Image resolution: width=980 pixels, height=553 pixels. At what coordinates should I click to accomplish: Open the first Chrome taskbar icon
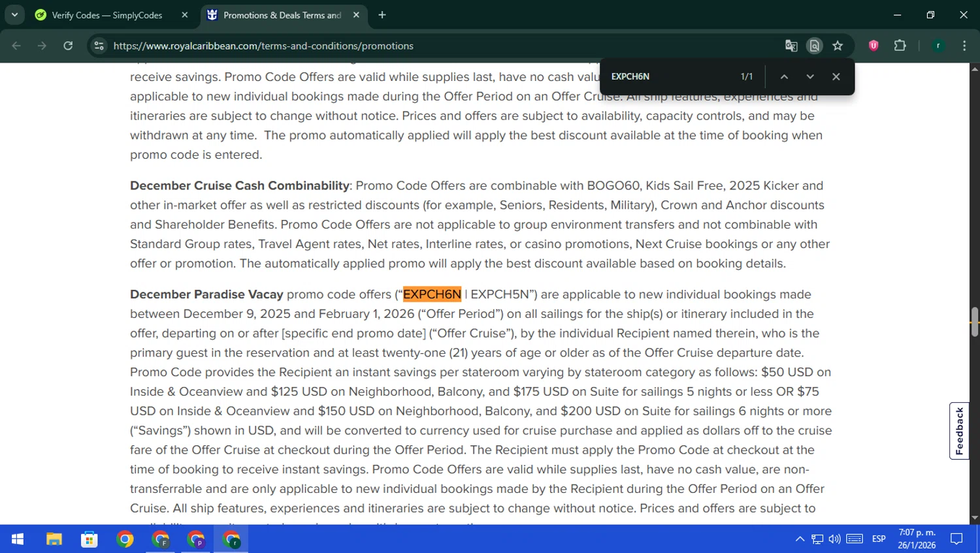125,539
